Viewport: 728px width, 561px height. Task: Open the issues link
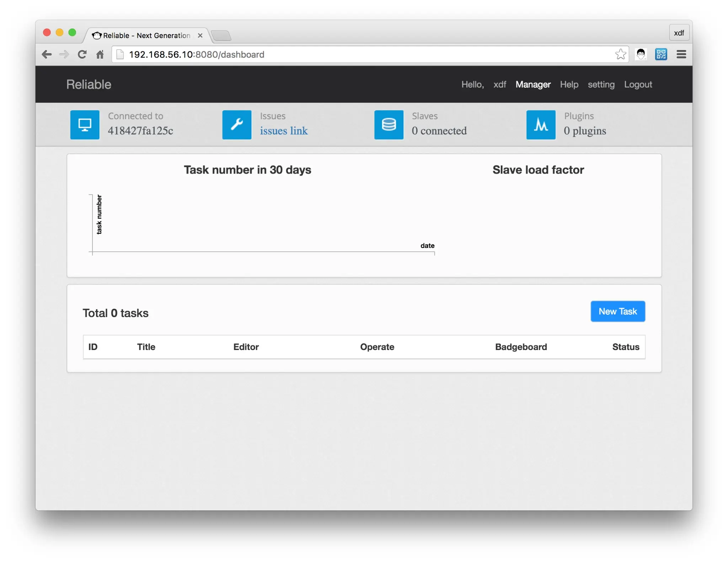pos(284,131)
